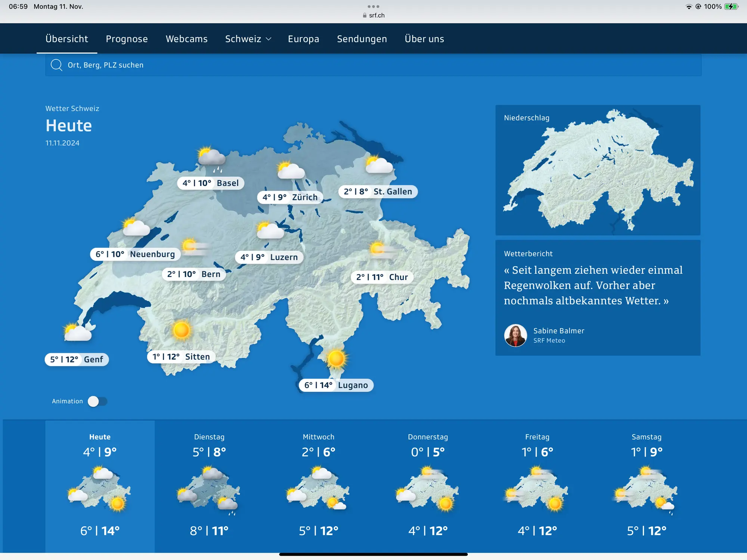Click Sabine Balmer's profile photo
The image size is (747, 560).
[x=515, y=335]
